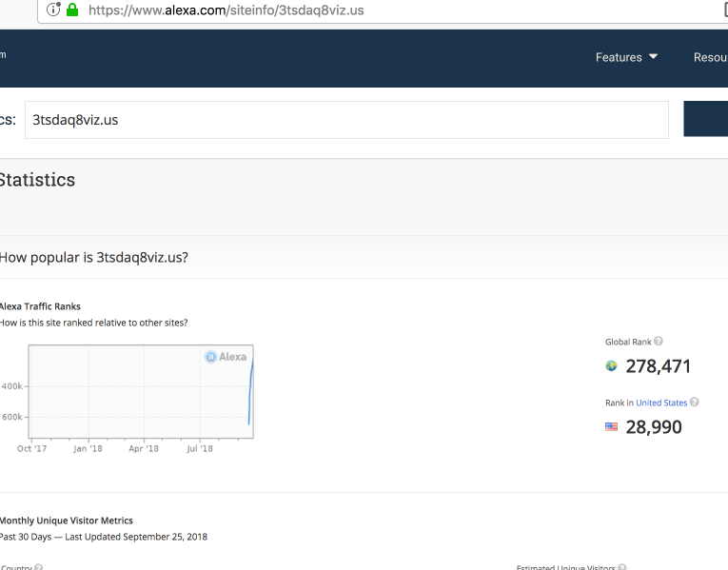Open the Resources menu in the navigation bar
This screenshot has width=728, height=570.
click(x=710, y=57)
